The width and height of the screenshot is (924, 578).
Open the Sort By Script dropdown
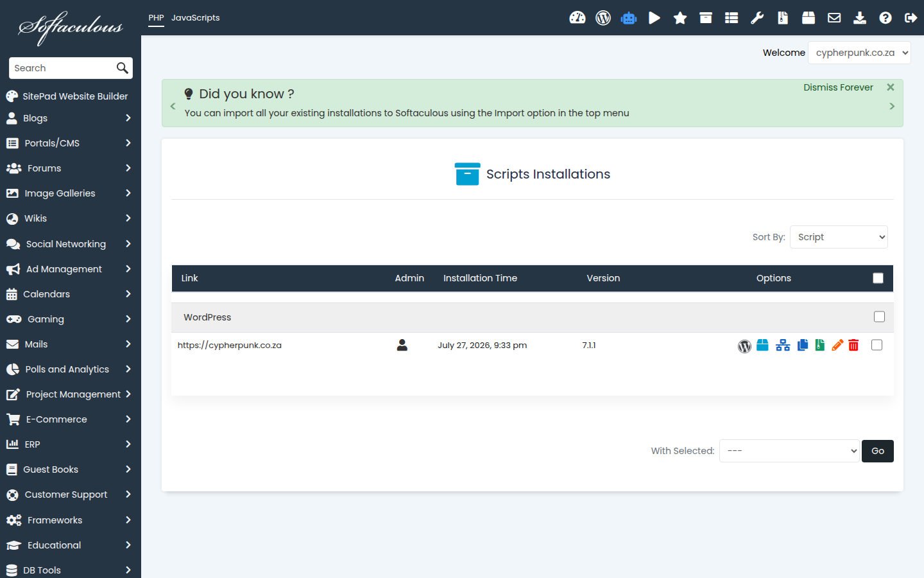coord(839,237)
